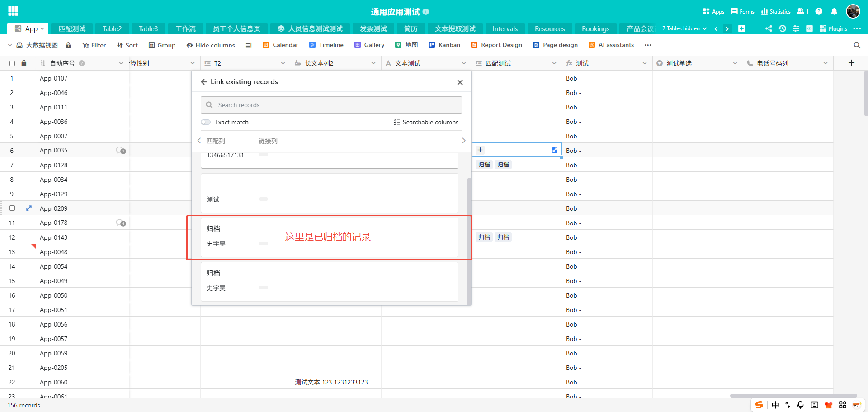Image resolution: width=868 pixels, height=412 pixels.
Task: Toggle the Exact match switch
Action: [206, 122]
